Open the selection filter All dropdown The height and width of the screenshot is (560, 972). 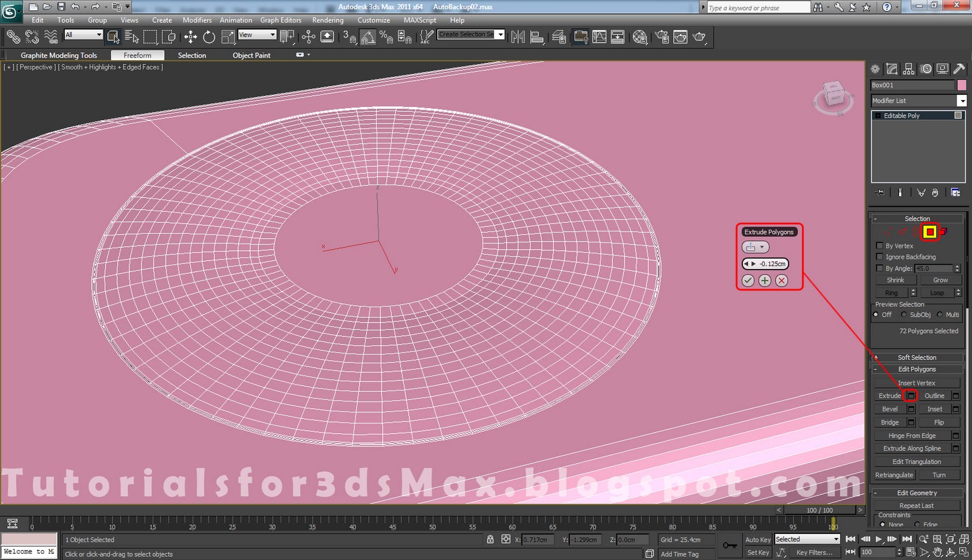[x=83, y=35]
